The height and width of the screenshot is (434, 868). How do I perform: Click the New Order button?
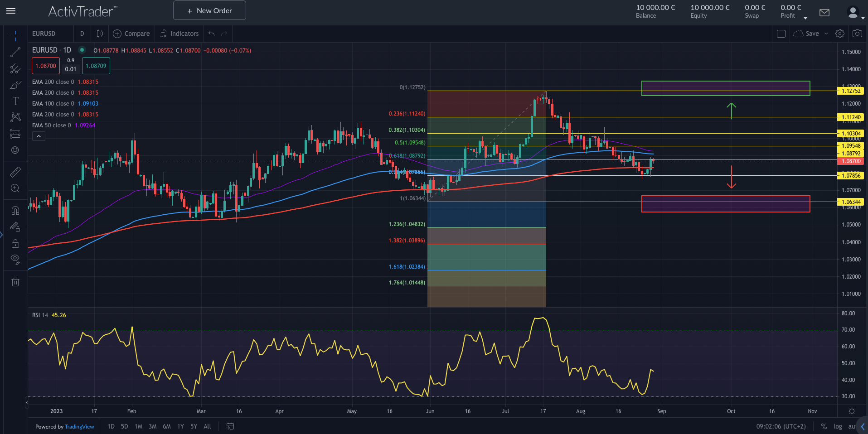click(209, 10)
